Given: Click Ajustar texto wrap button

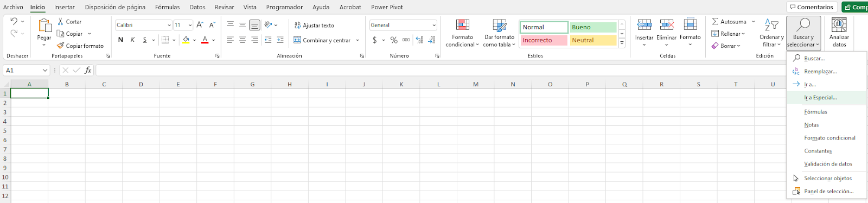Looking at the screenshot, I should (x=314, y=25).
